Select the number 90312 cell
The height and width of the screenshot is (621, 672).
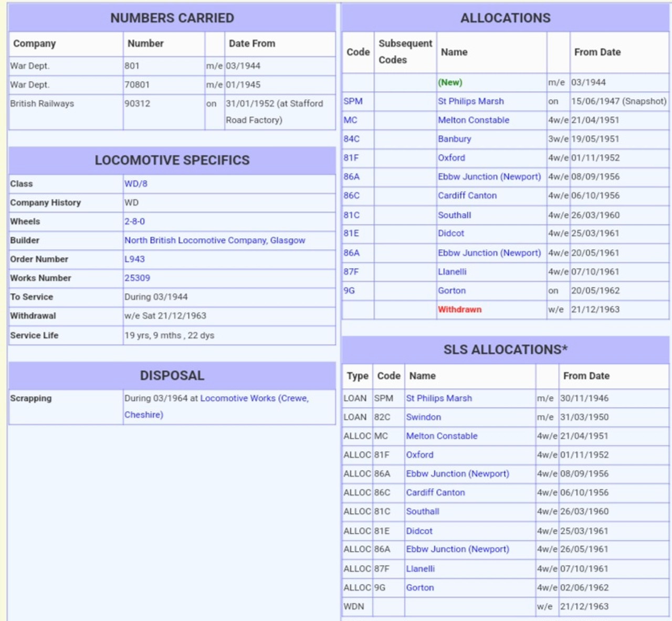[164, 112]
